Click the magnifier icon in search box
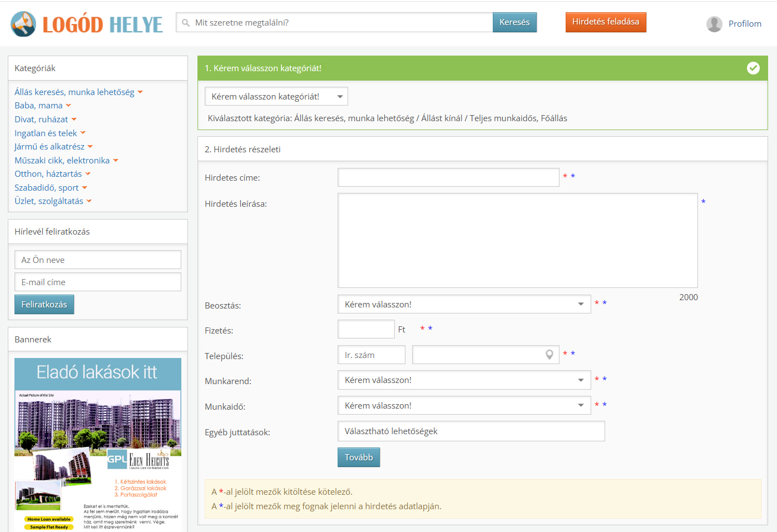The image size is (777, 532). coord(186,23)
